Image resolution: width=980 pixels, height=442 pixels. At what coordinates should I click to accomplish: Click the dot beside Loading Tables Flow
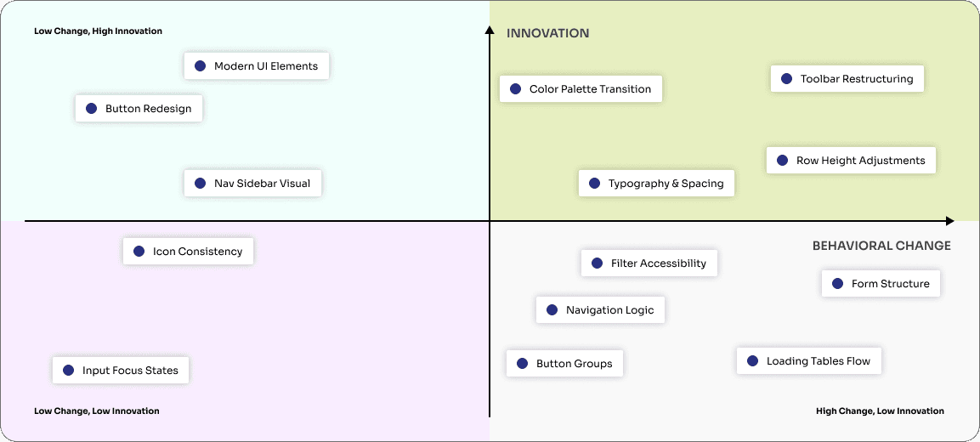point(752,361)
